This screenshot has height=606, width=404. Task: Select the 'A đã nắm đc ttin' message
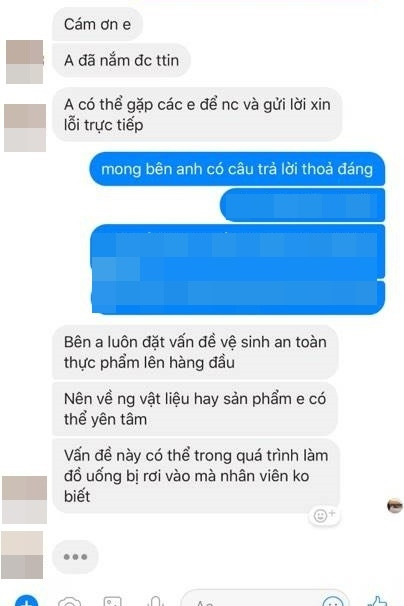click(121, 60)
